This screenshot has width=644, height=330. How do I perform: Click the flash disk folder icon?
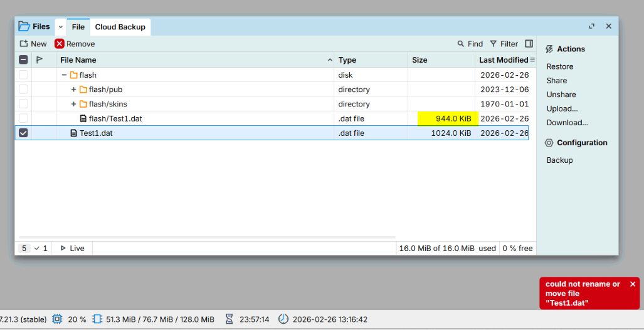73,75
